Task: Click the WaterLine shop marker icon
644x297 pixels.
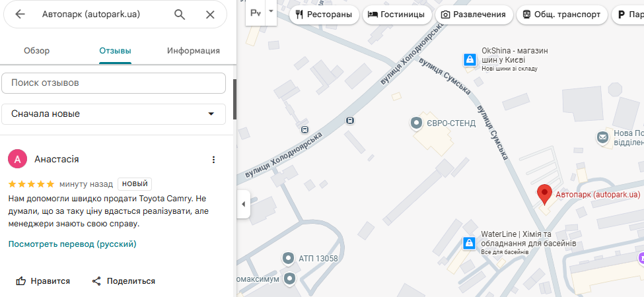Action: [x=468, y=244]
